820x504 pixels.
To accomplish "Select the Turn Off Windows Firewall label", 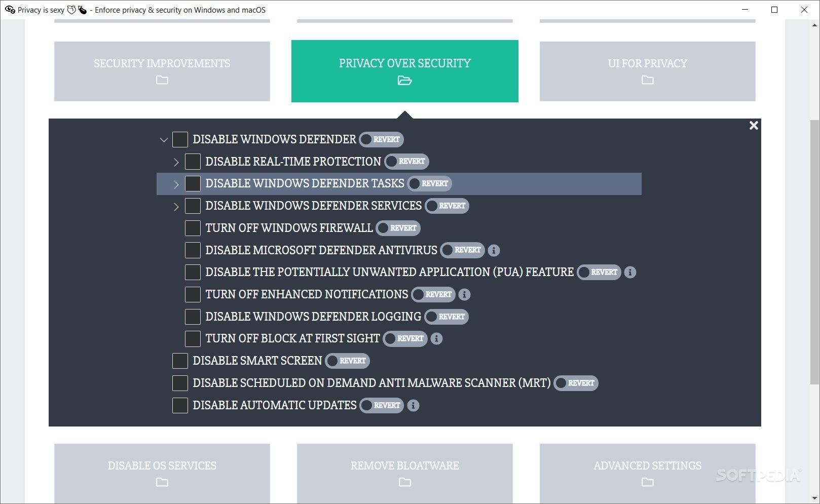I will 289,228.
